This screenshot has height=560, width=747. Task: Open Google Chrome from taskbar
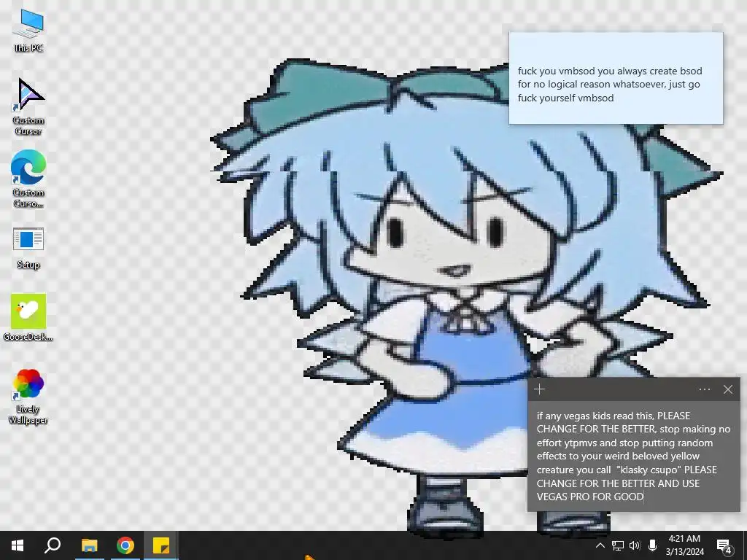pyautogui.click(x=125, y=545)
